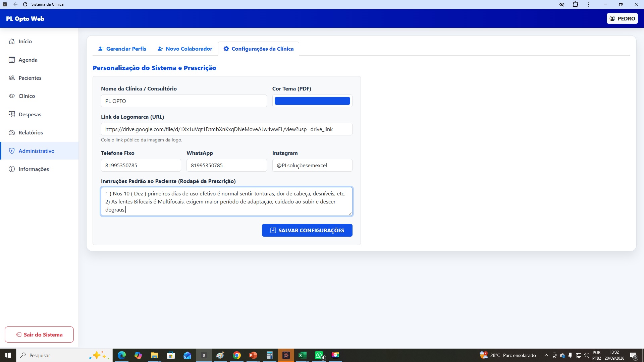Open Agenda from the sidebar
This screenshot has height=362, width=644.
(39, 60)
